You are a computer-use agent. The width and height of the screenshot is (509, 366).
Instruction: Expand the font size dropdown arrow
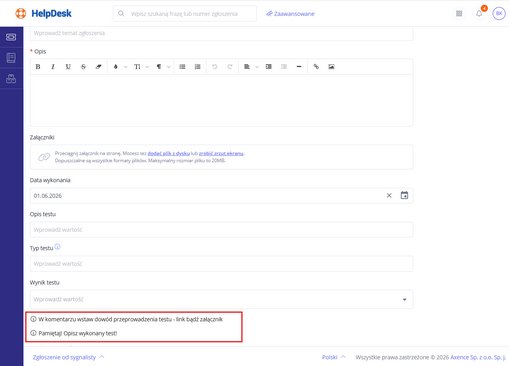tap(147, 67)
